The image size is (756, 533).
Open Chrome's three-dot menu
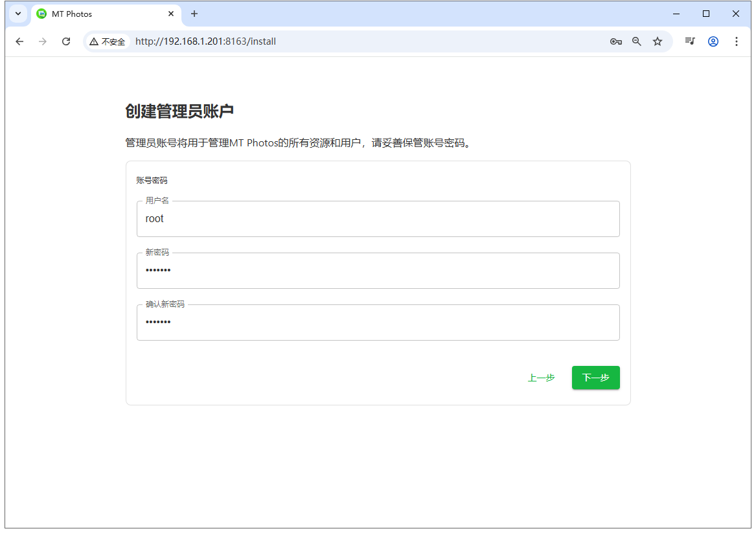(737, 41)
